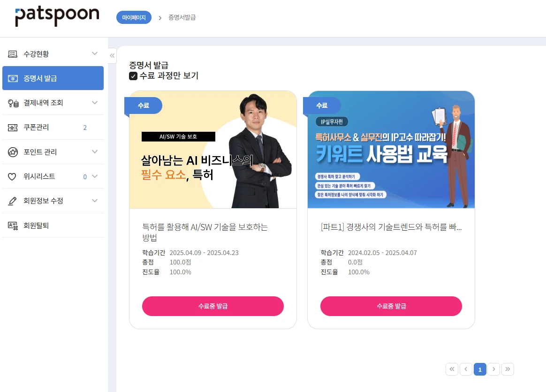Go to last page in pagination
Viewport: 546px width, 392px height.
508,369
